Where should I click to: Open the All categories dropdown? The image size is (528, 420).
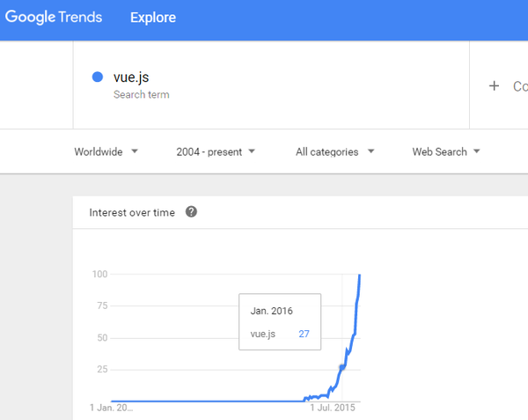[x=334, y=151]
